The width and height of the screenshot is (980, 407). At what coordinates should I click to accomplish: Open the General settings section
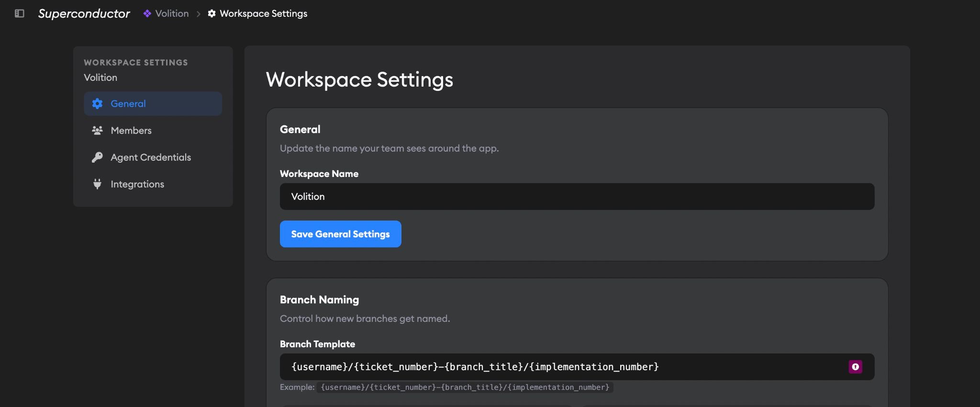[x=153, y=104]
